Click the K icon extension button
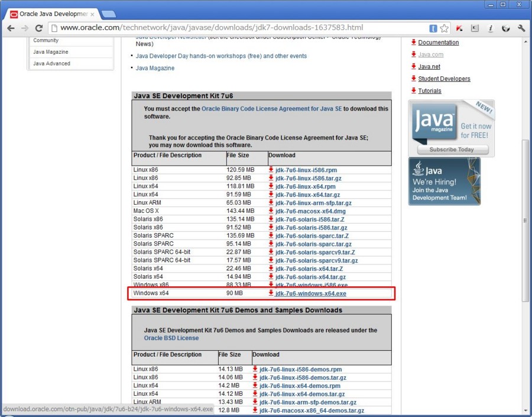This screenshot has height=417, width=532. click(x=475, y=28)
